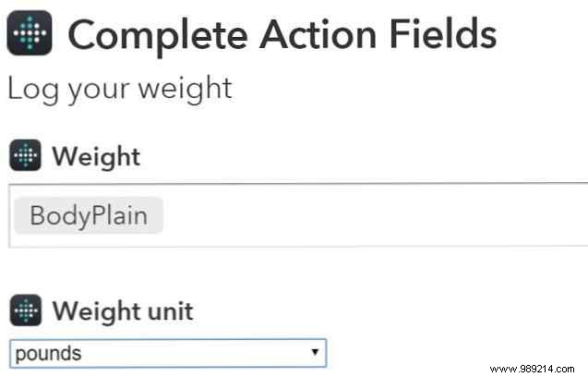588x377 pixels.
Task: Click the arrow on the pounds selector
Action: (x=315, y=353)
